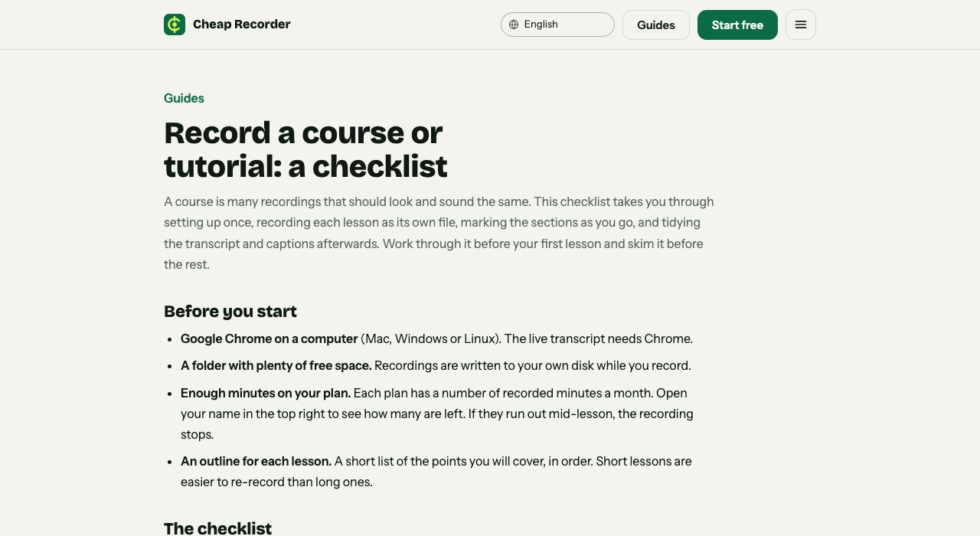Click the globe icon in language selector
980x536 pixels.
[514, 25]
